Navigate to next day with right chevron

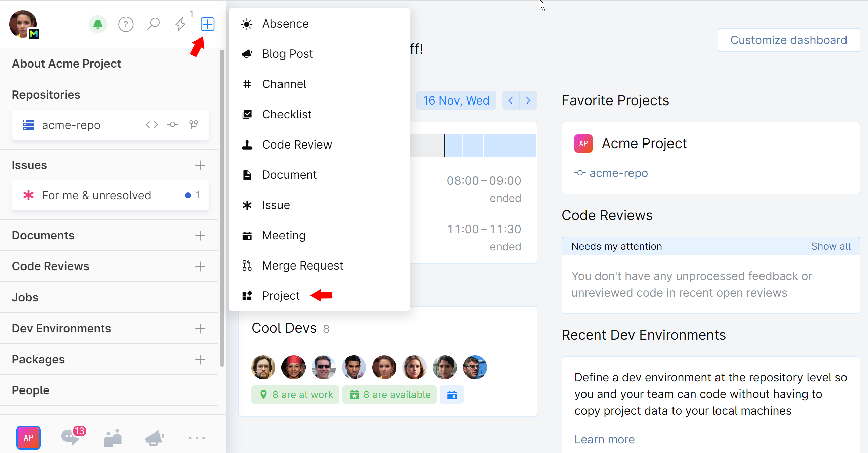coord(528,100)
